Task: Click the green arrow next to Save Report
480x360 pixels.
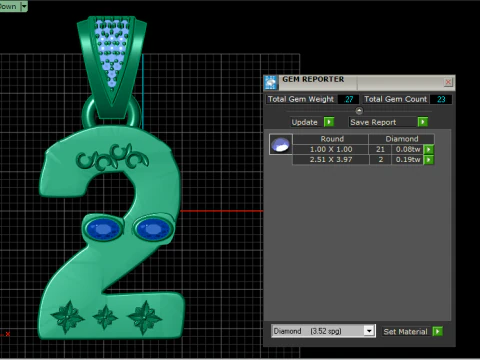Action: click(423, 122)
